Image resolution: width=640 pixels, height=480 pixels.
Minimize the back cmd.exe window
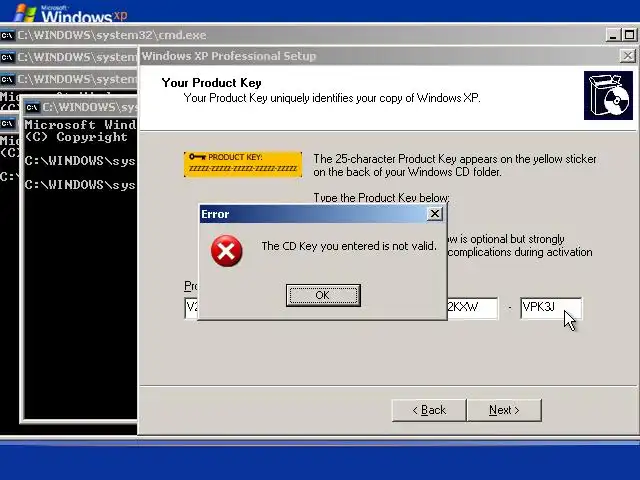613,35
